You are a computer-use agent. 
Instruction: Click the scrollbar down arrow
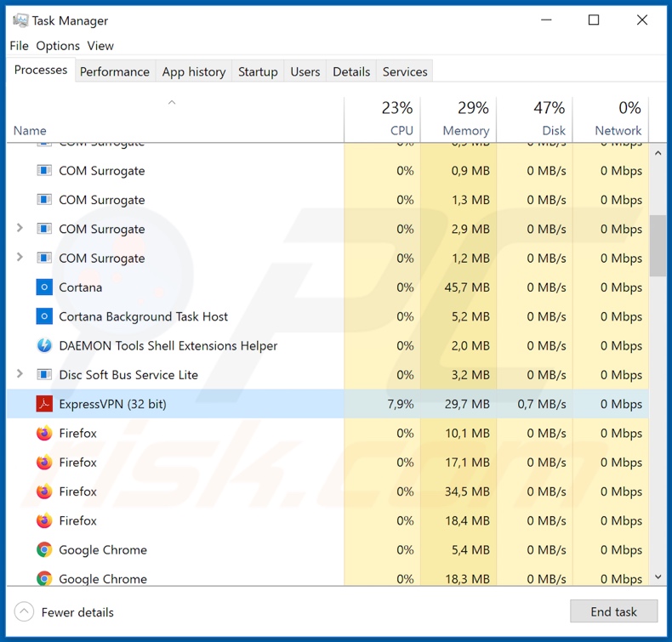point(658,577)
